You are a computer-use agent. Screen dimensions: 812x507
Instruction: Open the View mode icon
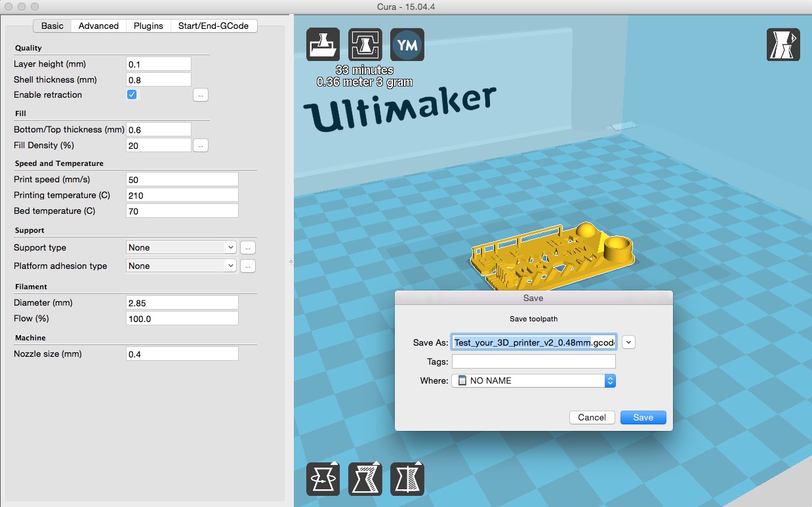point(783,45)
